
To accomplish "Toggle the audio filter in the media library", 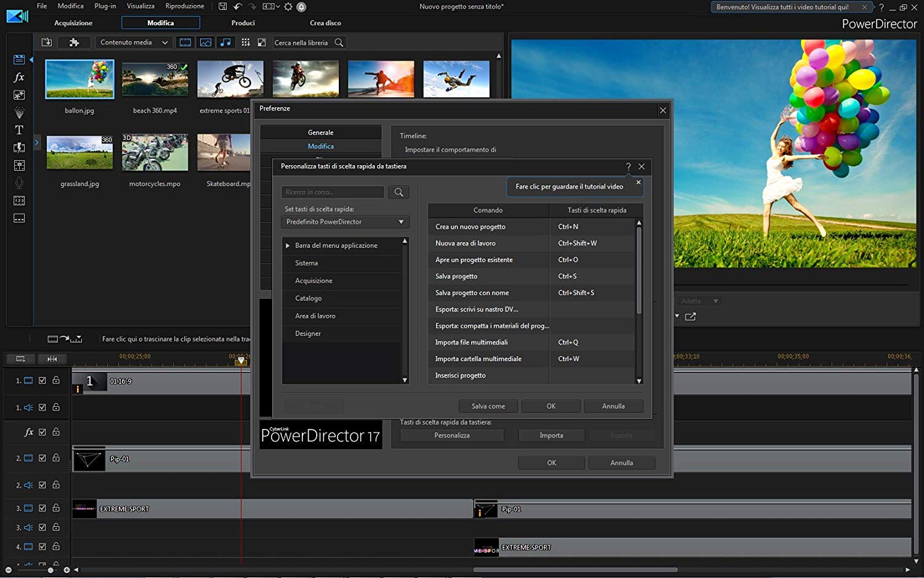I will tap(226, 43).
